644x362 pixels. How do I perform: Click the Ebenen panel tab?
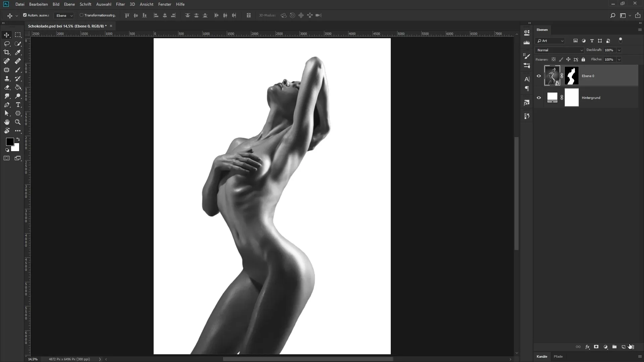(x=542, y=30)
